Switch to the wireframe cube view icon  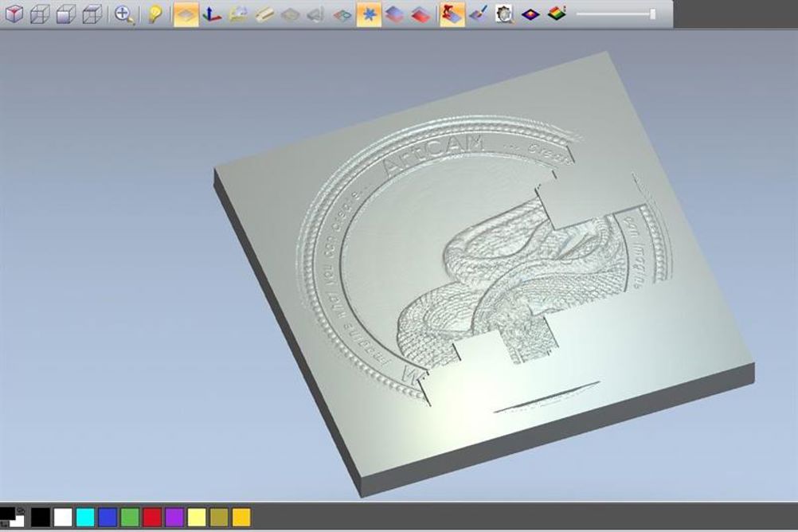pos(40,14)
